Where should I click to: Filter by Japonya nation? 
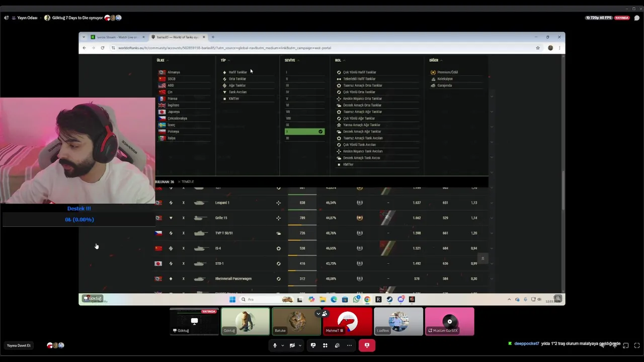click(184, 112)
